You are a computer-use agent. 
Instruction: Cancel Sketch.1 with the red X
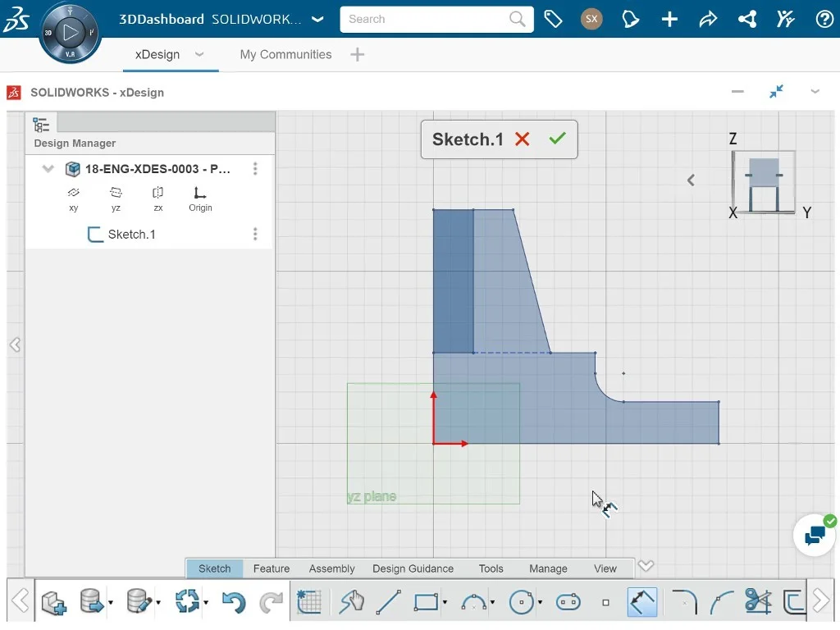click(523, 139)
